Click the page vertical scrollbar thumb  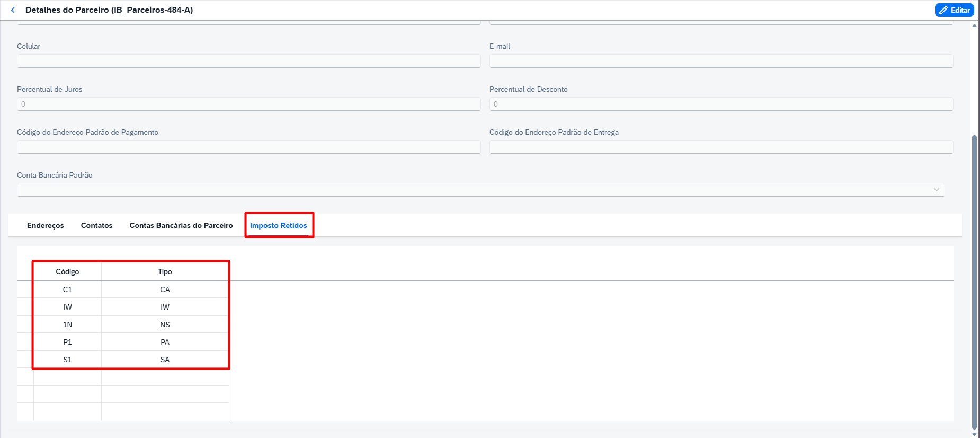point(974,282)
